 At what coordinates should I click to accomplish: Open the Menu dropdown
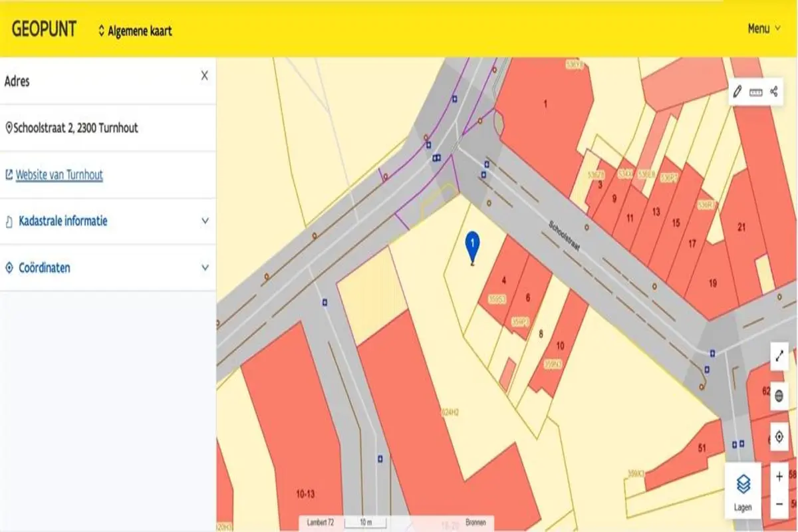763,29
